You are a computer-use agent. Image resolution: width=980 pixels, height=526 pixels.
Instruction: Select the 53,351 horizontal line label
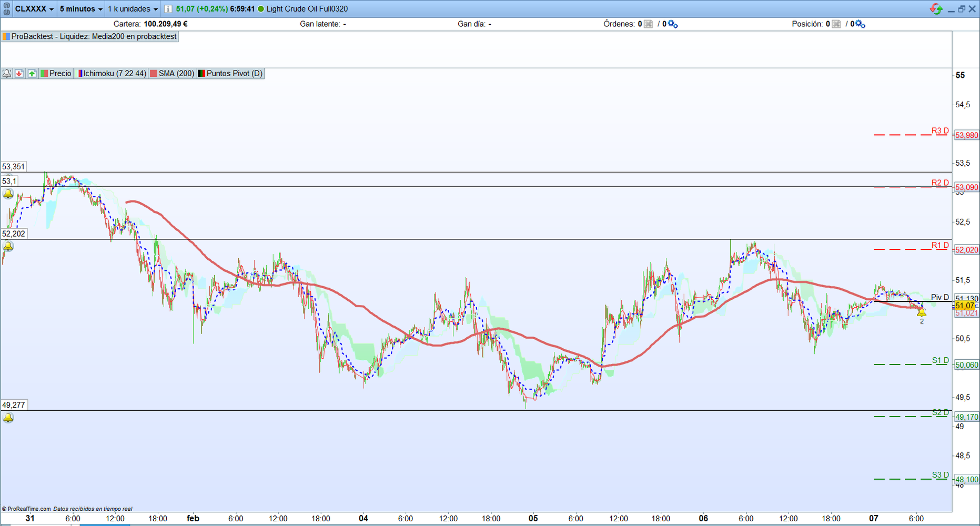14,167
